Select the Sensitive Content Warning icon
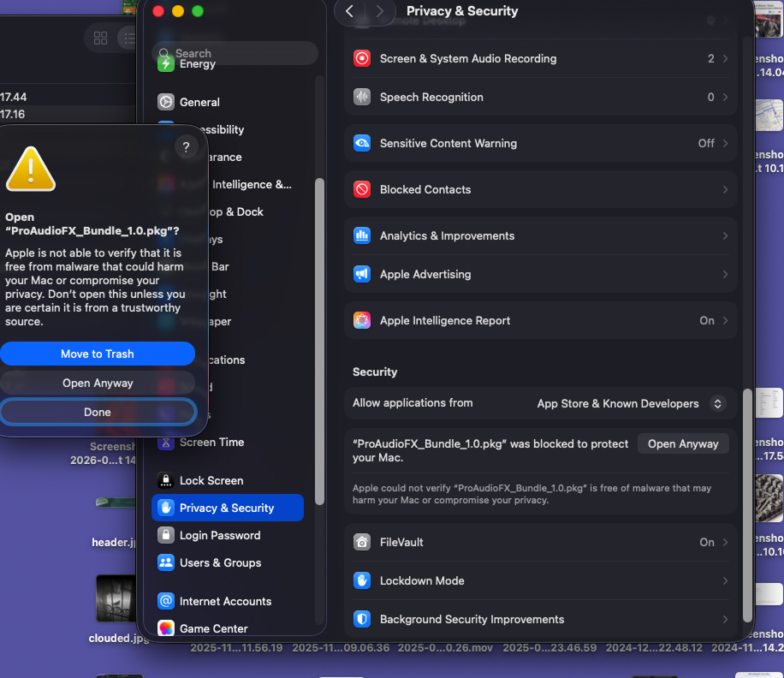 click(362, 143)
